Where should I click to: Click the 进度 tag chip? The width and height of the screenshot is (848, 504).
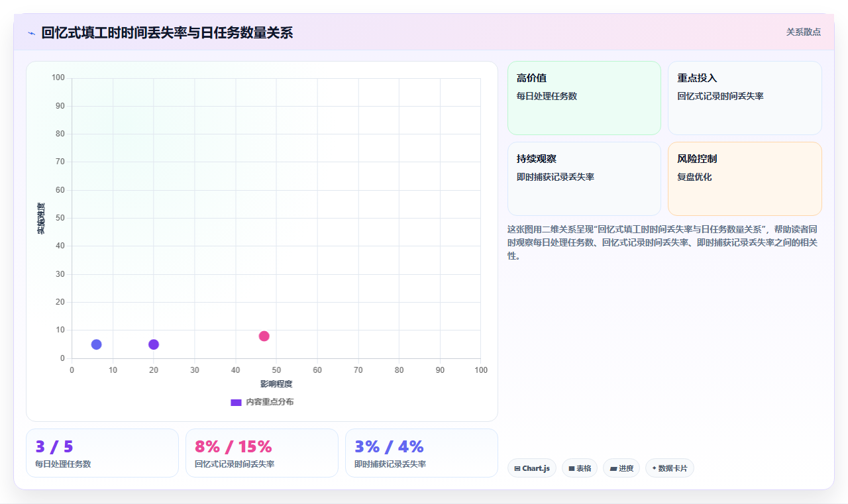tap(621, 468)
